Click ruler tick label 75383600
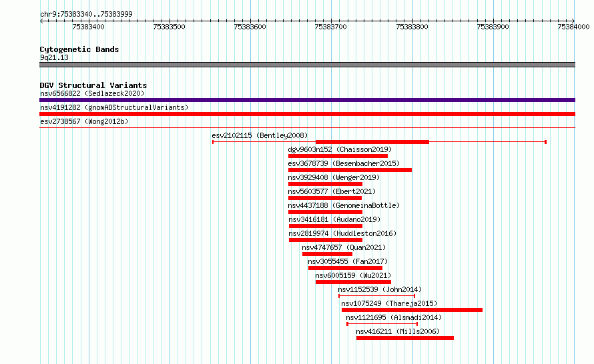 point(250,27)
